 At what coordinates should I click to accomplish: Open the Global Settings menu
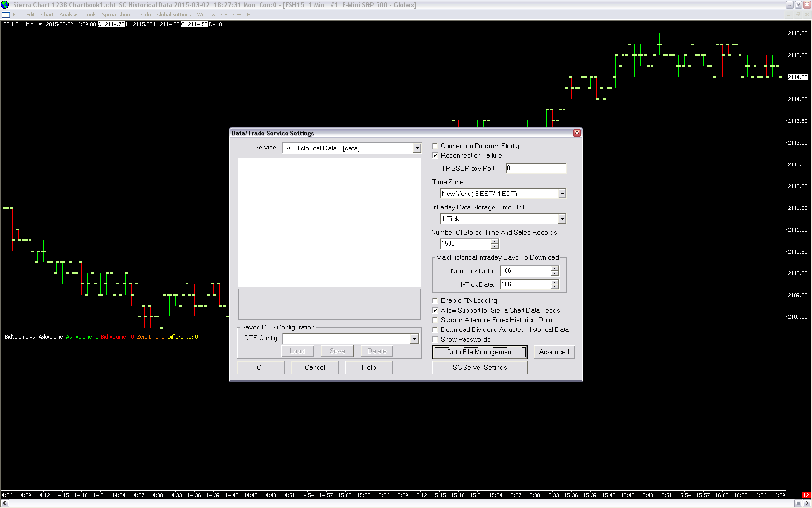click(x=174, y=15)
